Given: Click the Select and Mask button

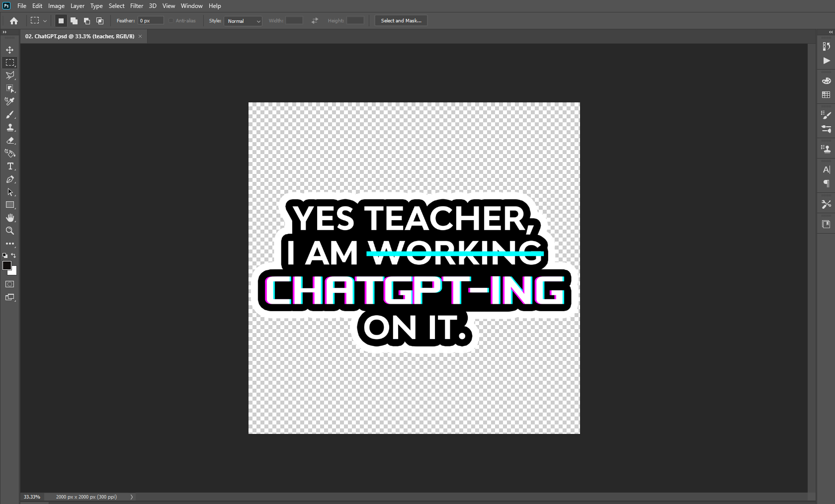Looking at the screenshot, I should [x=401, y=20].
